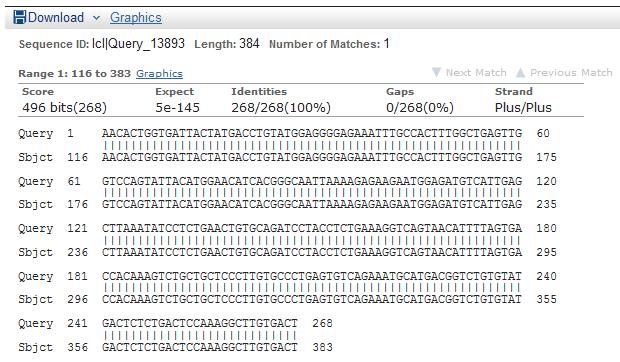Click the Strand value Plus/Plus
This screenshot has height=362, width=620.
(523, 107)
